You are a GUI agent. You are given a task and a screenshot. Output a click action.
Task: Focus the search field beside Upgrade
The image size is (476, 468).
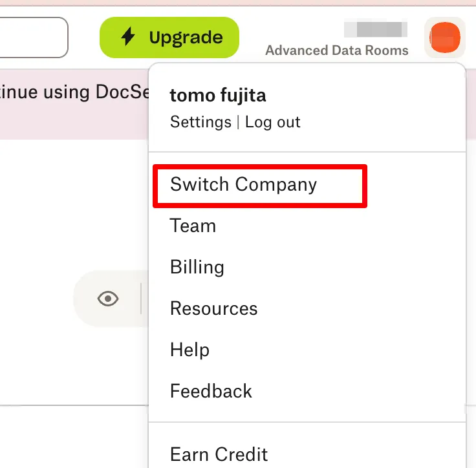click(32, 37)
